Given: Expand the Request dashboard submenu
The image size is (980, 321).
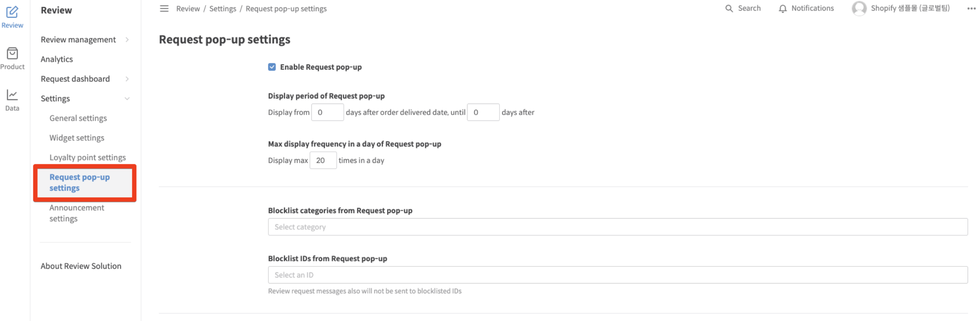Looking at the screenshot, I should [x=127, y=79].
